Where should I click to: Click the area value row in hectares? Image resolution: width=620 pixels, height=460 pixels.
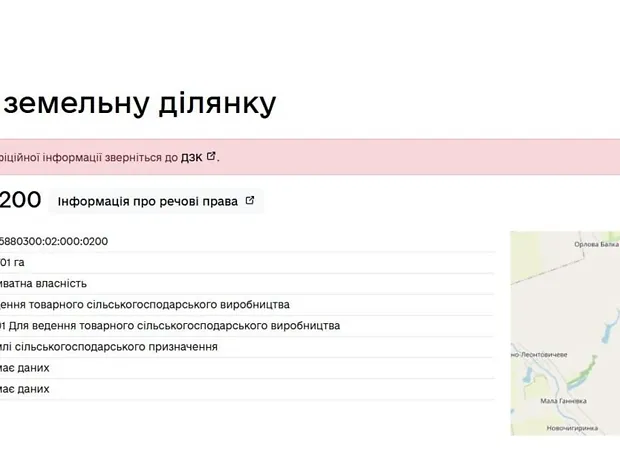pos(14,262)
